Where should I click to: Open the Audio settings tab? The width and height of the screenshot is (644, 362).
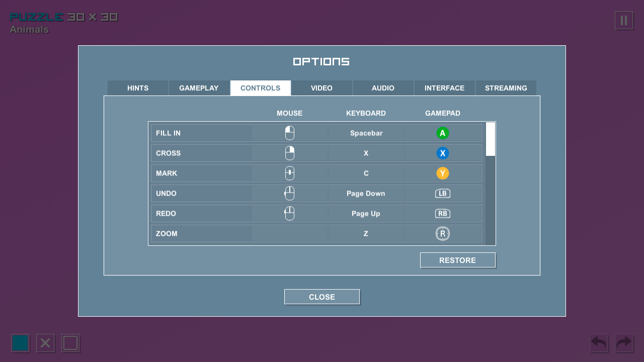(383, 87)
